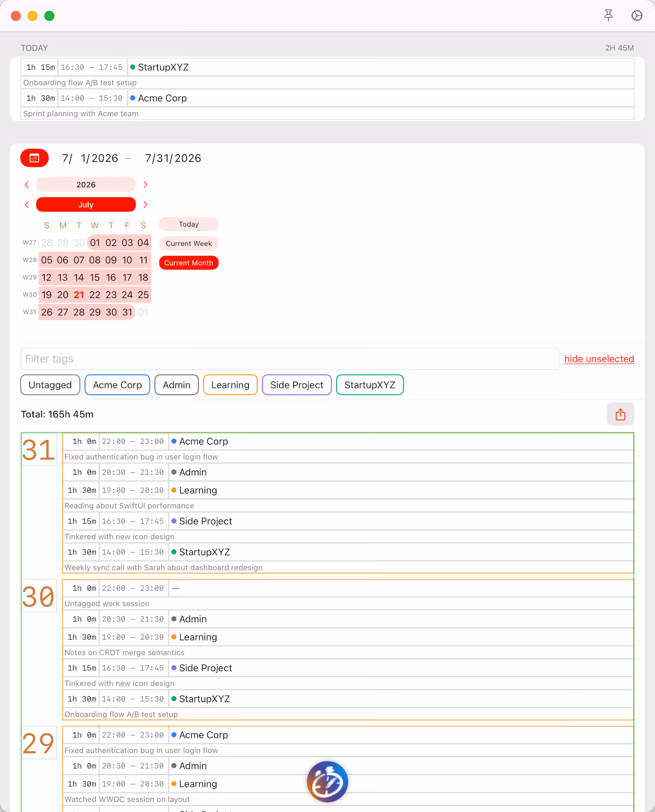This screenshot has width=655, height=812.
Task: Click day 30 StartupXYZ 14:00 entry
Action: (x=348, y=699)
